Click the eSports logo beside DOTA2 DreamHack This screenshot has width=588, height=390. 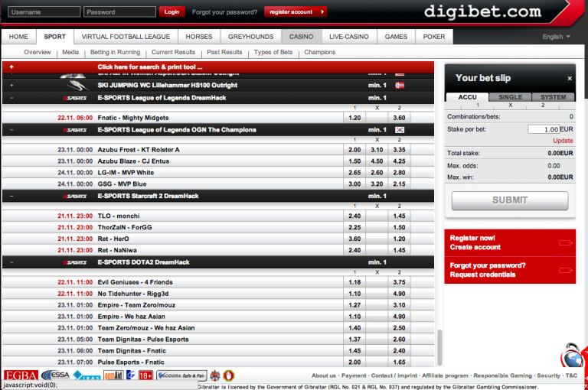(74, 262)
